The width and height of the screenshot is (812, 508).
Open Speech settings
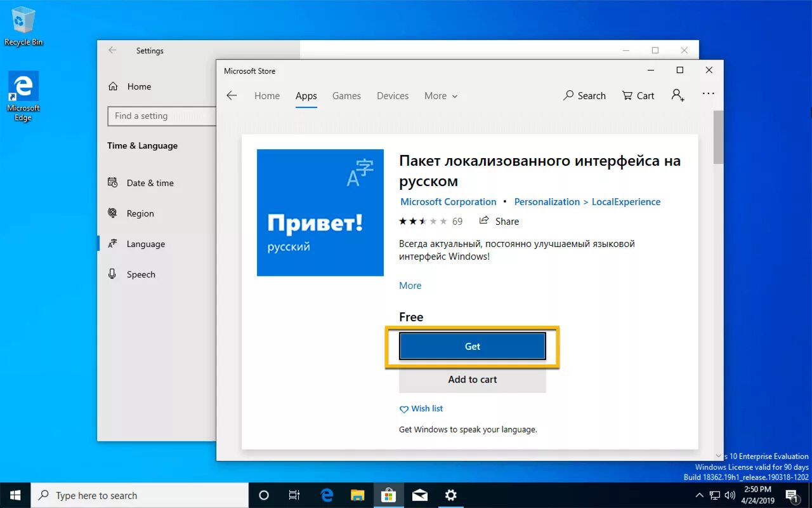click(x=131, y=274)
